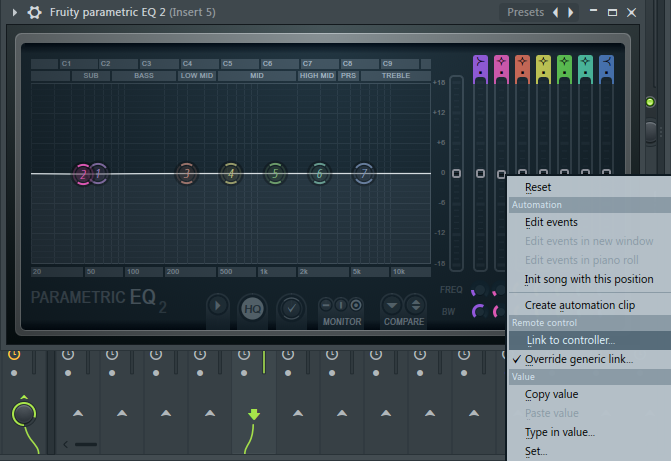Select Init song with this position
This screenshot has height=461, width=671.
point(589,279)
